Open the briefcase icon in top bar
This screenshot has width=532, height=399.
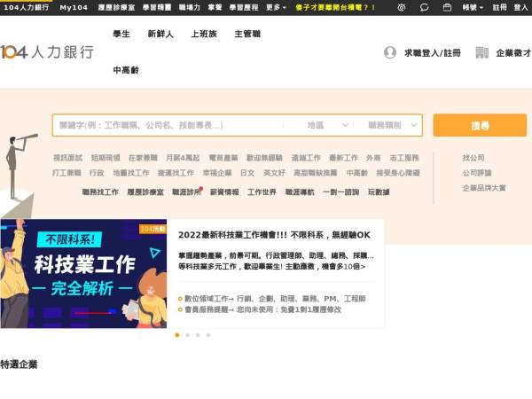click(447, 7)
